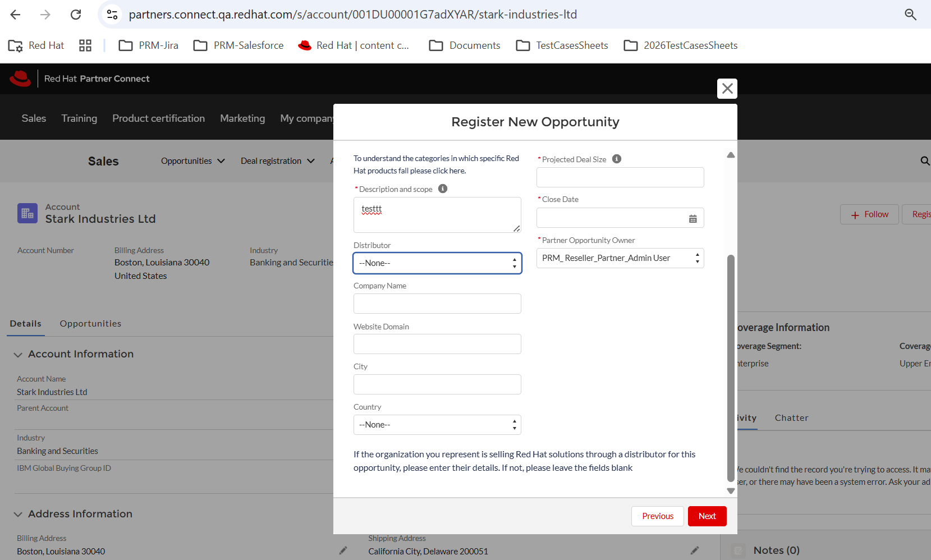Open the Product certification menu
This screenshot has height=560, width=931.
[x=158, y=118]
